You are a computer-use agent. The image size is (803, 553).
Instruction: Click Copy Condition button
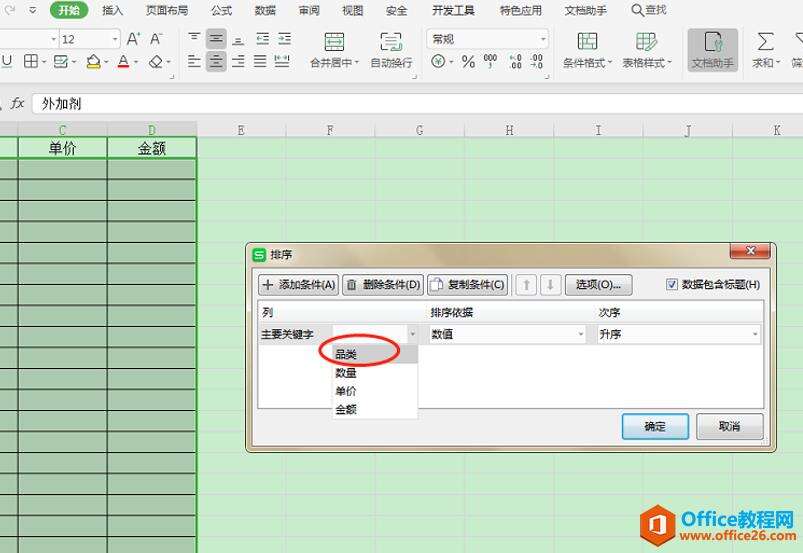[x=468, y=285]
